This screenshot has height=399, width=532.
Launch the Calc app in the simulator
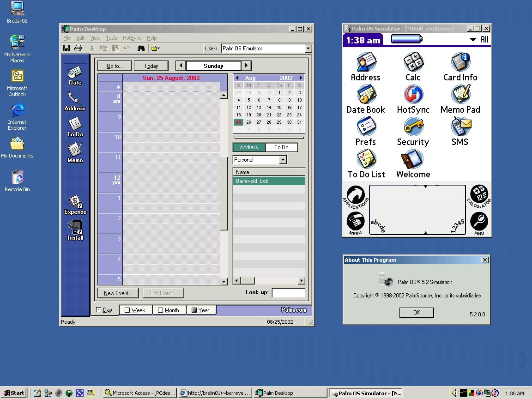[x=413, y=66]
